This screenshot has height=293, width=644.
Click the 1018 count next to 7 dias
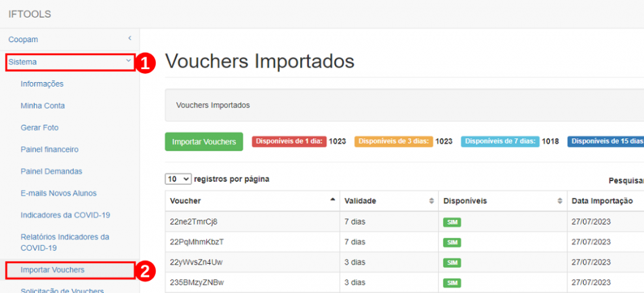pyautogui.click(x=550, y=141)
